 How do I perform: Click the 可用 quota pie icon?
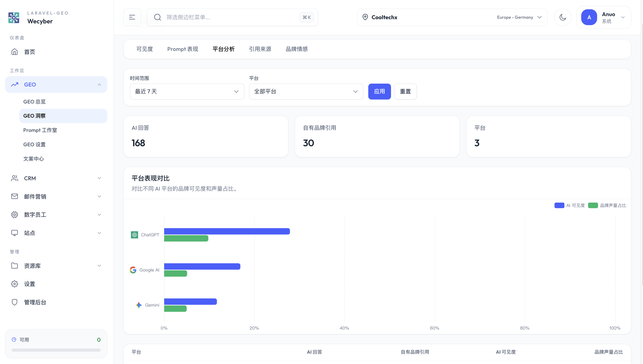pos(14,340)
